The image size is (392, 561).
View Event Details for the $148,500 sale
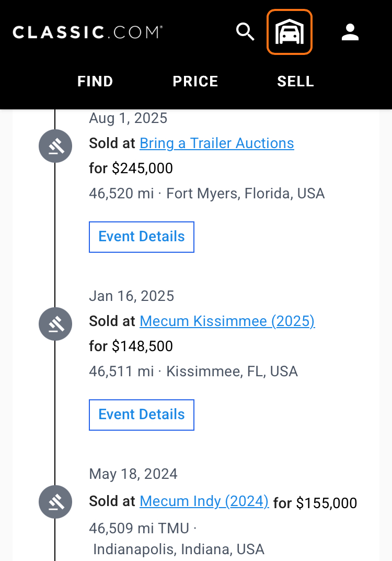pos(142,415)
